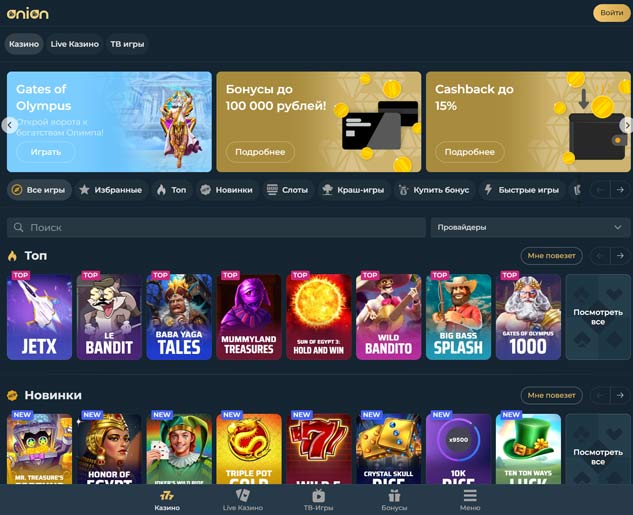
Task: Expand the Провайдеры dropdown
Action: 530,227
